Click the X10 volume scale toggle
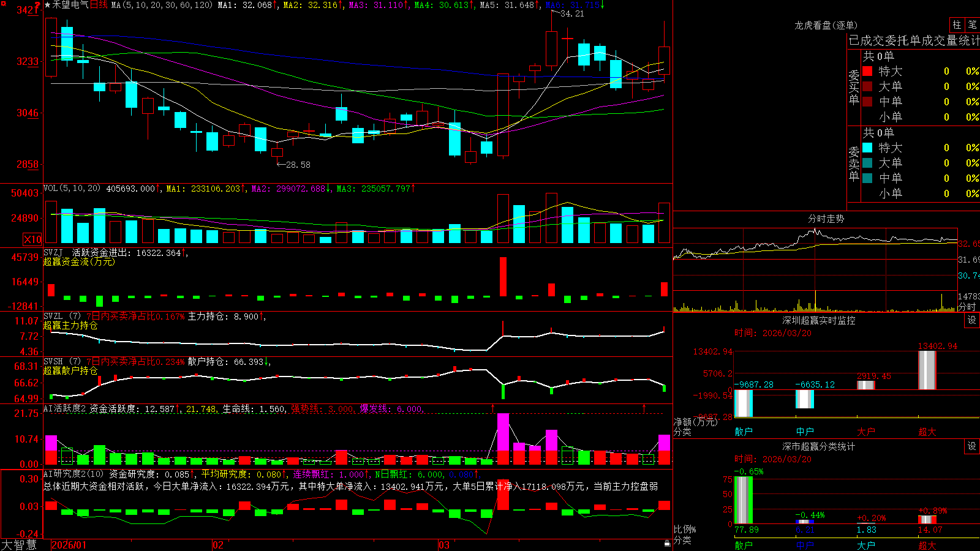Viewport: 980px width, 551px height. coord(32,239)
